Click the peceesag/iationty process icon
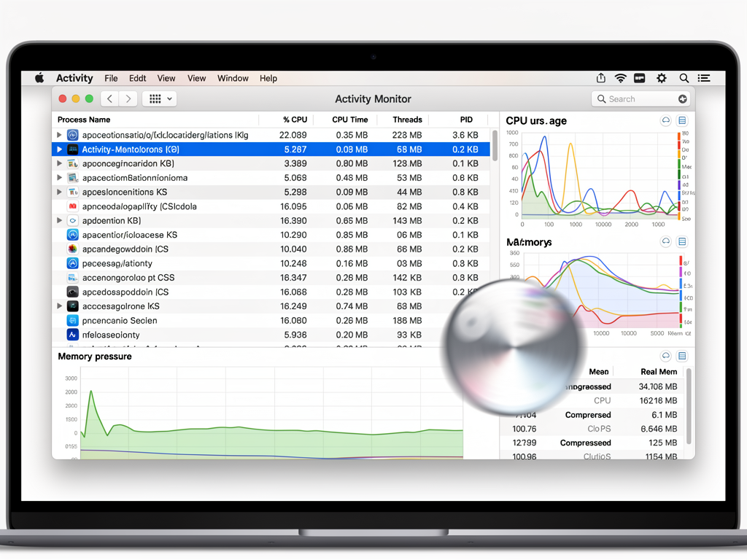Screen dimensions: 747x560 [72, 263]
